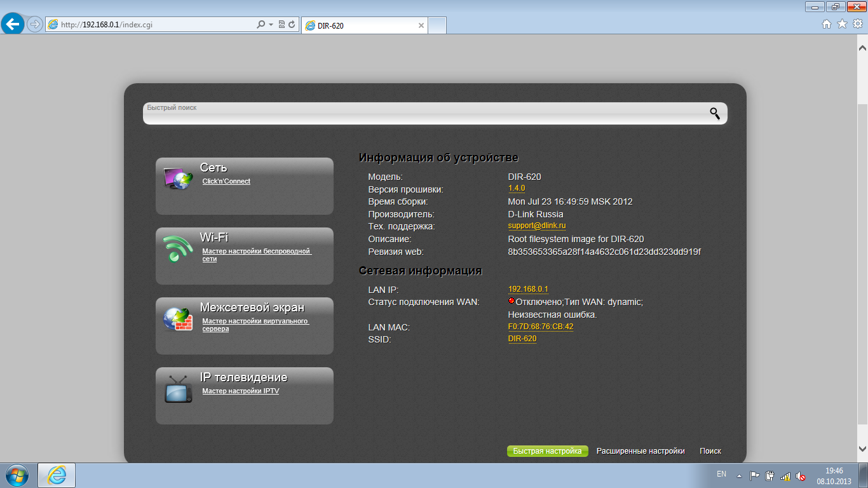Open the Поиск tab at the bottom

[710, 451]
